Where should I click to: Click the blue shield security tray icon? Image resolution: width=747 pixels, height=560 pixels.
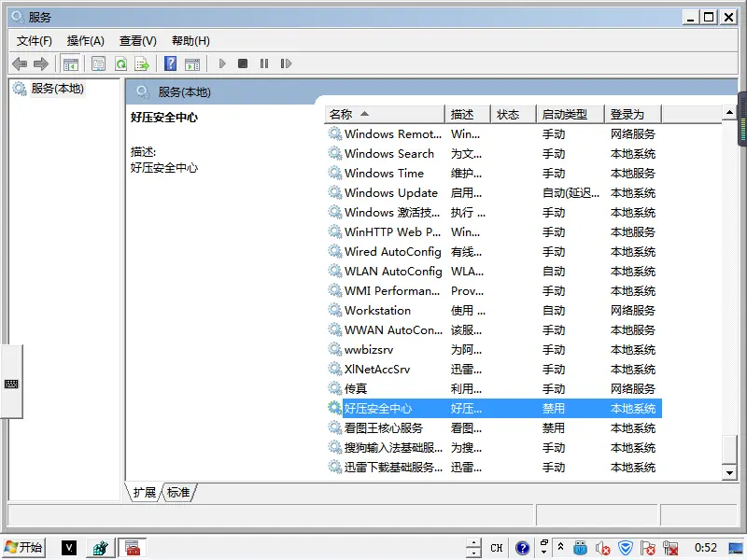625,548
